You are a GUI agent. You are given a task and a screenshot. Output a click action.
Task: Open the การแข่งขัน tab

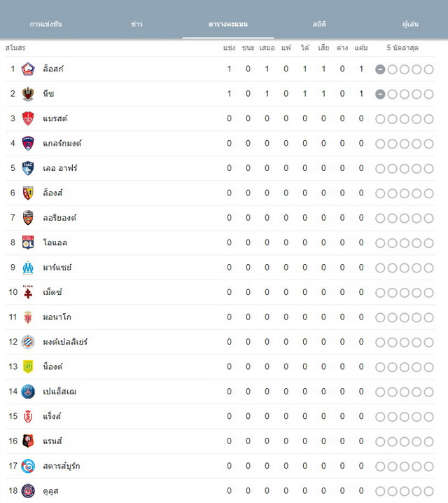coord(45,24)
